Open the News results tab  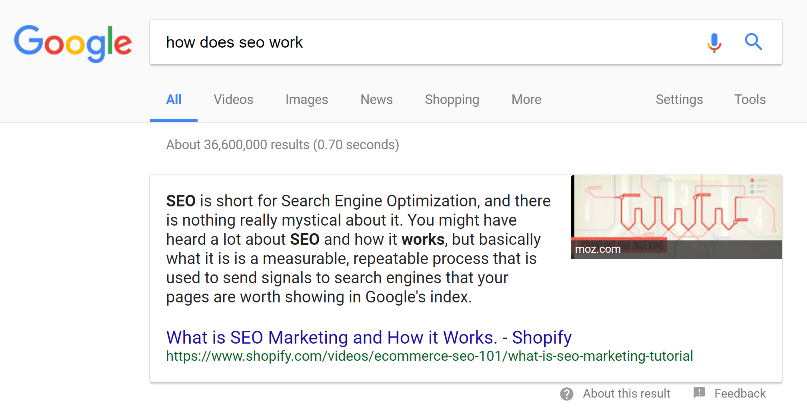pyautogui.click(x=376, y=99)
